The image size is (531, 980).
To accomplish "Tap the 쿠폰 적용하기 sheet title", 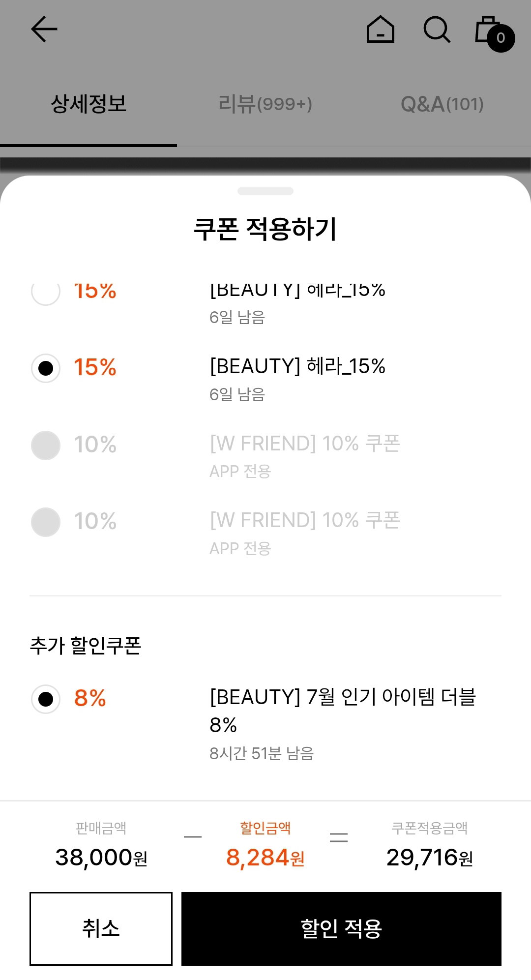I will (265, 229).
